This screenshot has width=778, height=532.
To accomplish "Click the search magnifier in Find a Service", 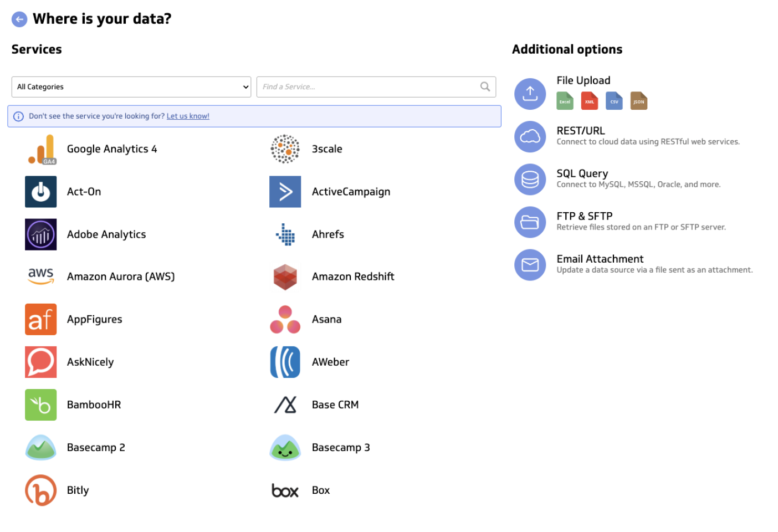I will [485, 86].
